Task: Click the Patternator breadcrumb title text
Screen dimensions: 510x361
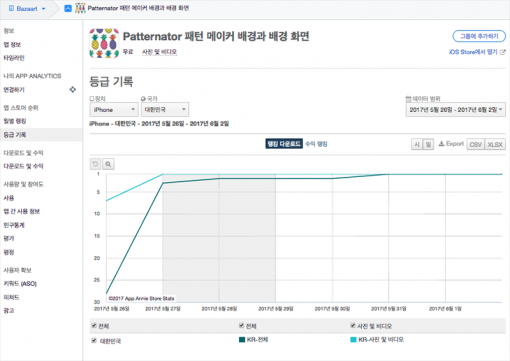Action: pos(138,8)
